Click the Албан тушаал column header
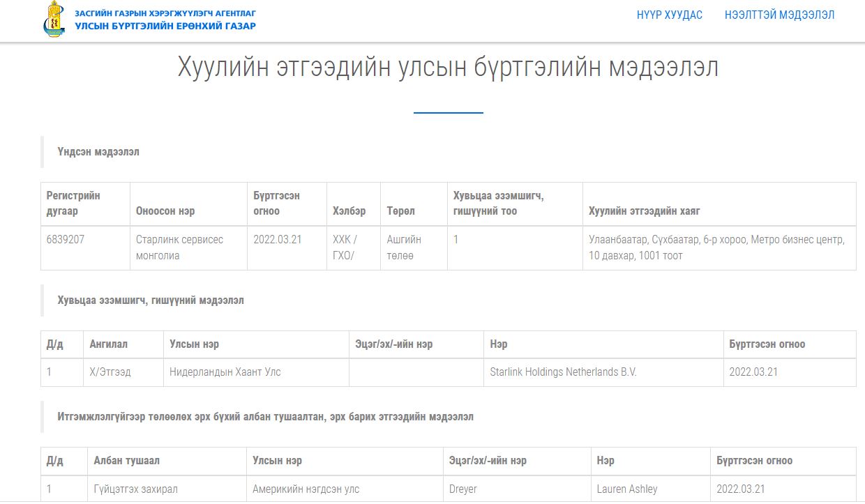The height and width of the screenshot is (504, 865). point(126,460)
